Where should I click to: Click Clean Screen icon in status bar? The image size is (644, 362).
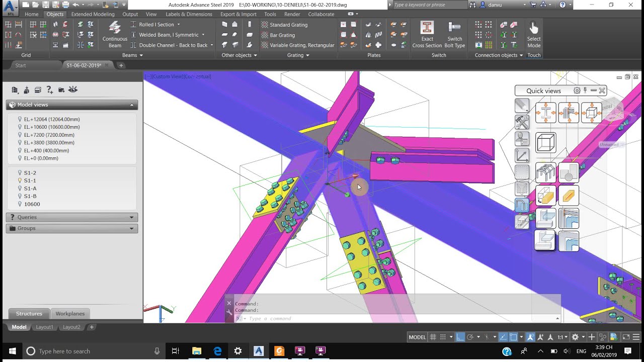pyautogui.click(x=626, y=337)
